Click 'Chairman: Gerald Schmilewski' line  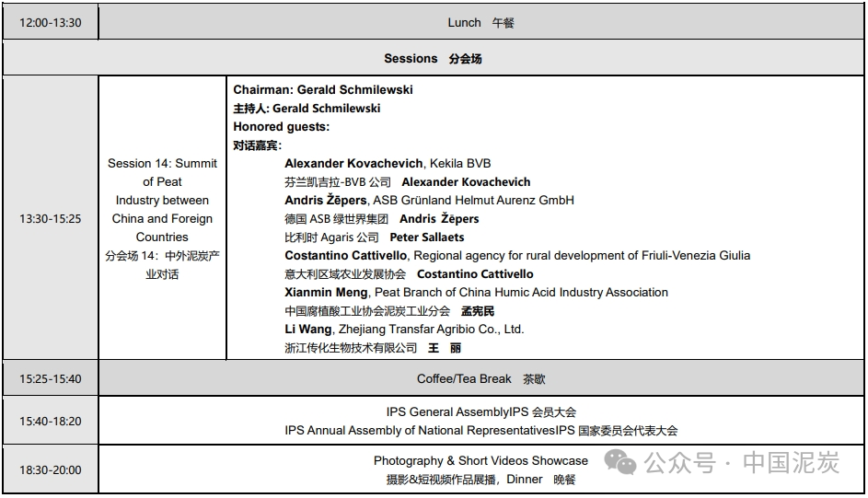pyautogui.click(x=323, y=89)
